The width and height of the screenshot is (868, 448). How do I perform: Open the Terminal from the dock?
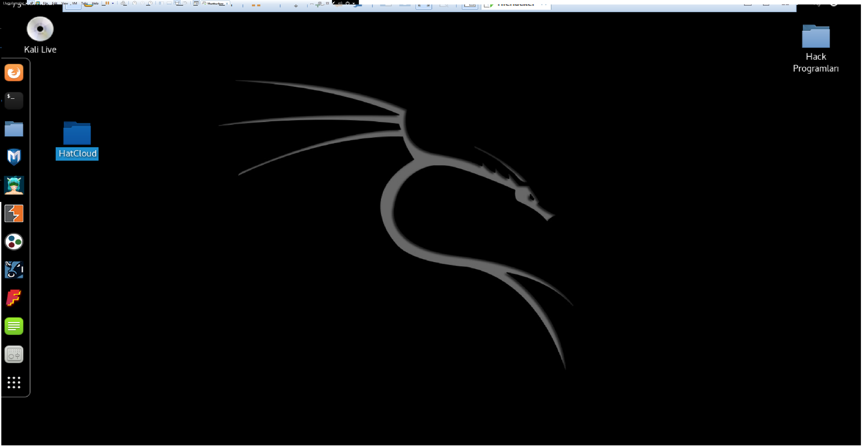pos(14,100)
